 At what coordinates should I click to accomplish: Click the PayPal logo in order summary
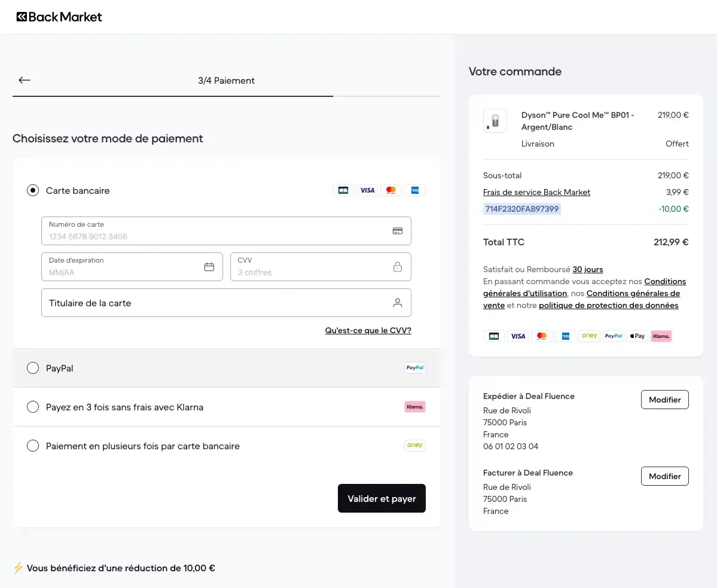[613, 336]
